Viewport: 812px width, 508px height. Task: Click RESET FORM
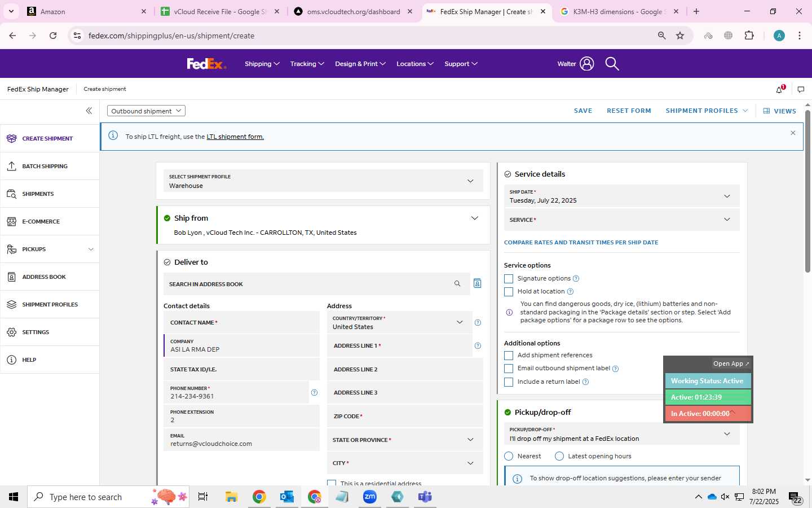[x=629, y=111]
